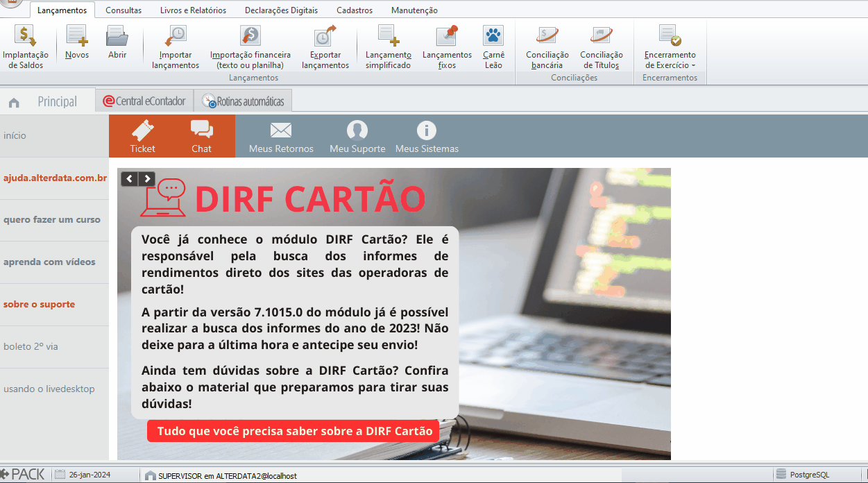Open the Ticket button
The image size is (868, 483).
[143, 136]
